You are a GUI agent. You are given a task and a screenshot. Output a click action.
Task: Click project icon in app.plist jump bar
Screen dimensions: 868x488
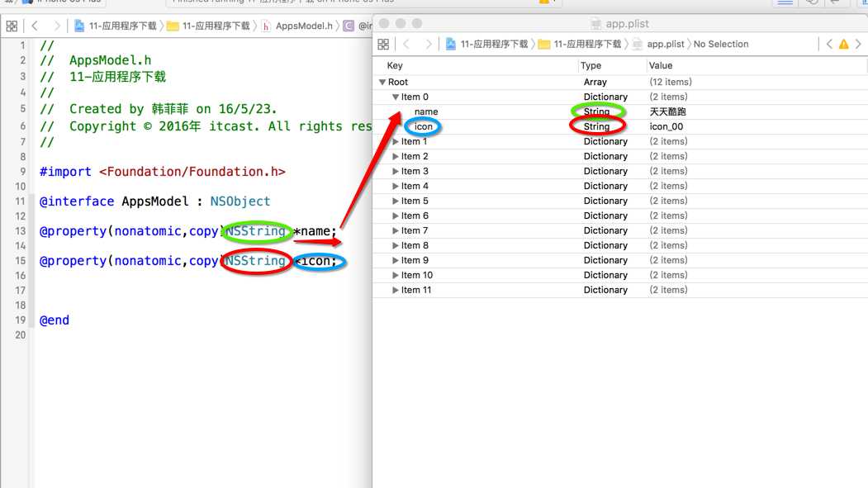click(451, 45)
